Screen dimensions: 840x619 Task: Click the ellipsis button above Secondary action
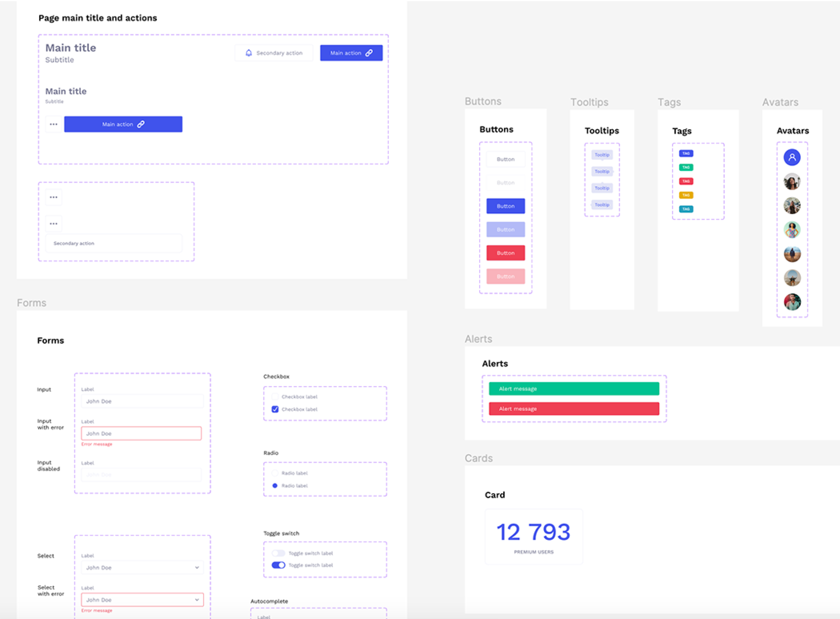[53, 223]
